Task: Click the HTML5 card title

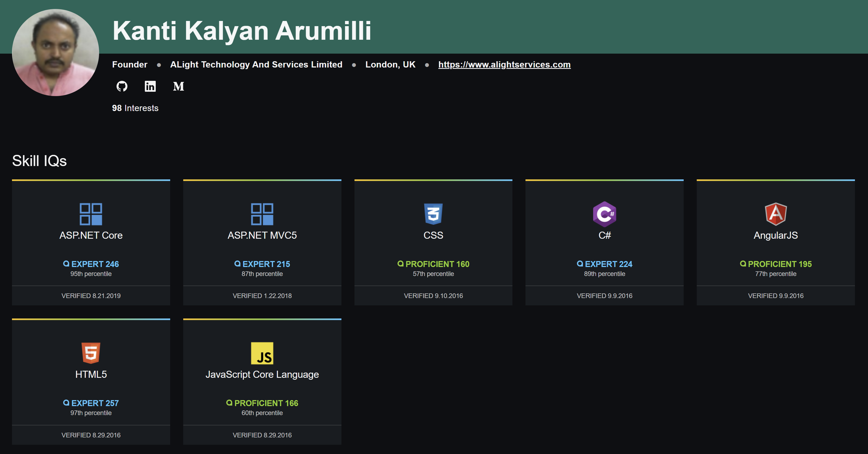Action: tap(91, 374)
